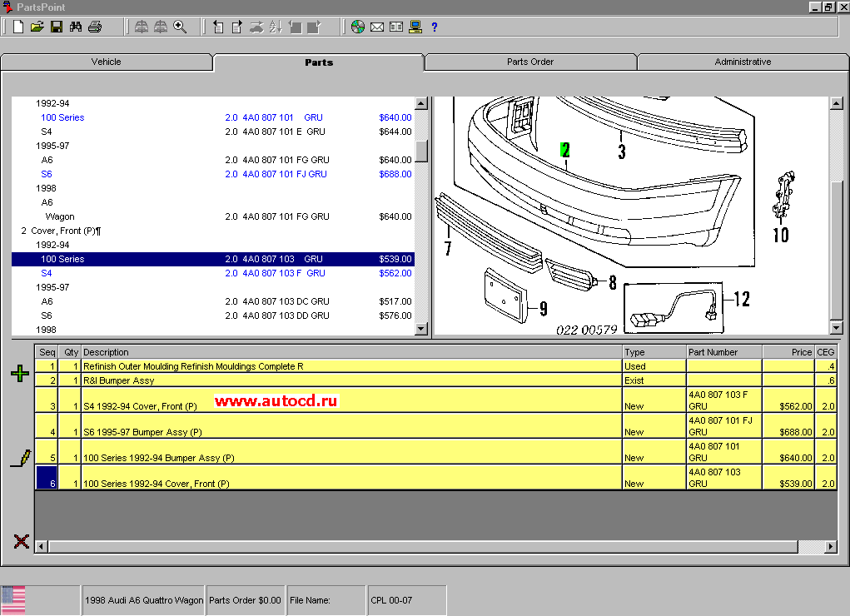Click callout number 9 plate bracket
850x616 pixels.
coord(543,309)
